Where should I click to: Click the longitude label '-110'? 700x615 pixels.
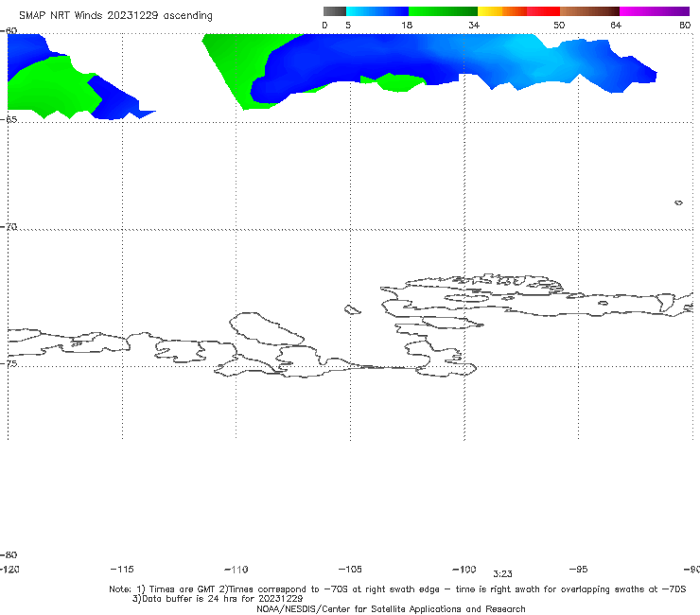click(236, 570)
